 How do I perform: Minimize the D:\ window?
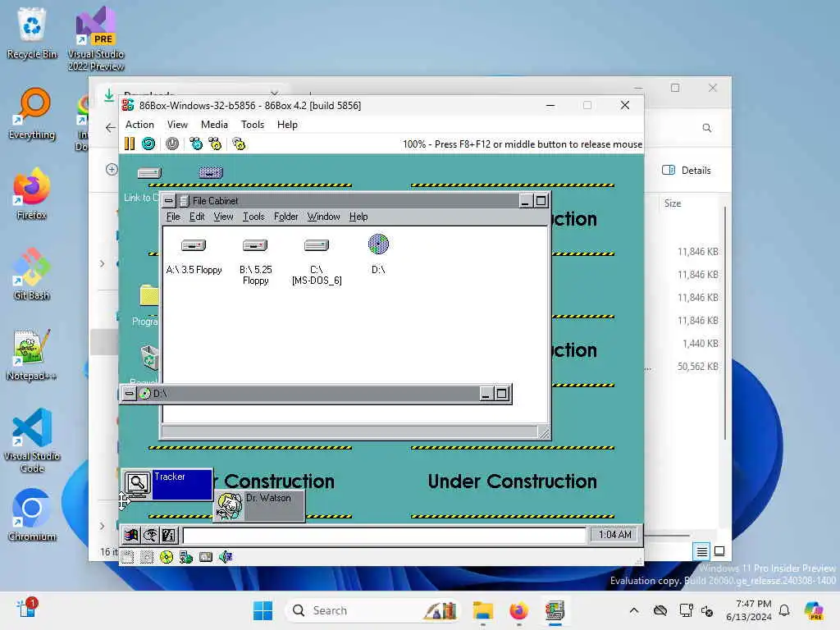[486, 394]
